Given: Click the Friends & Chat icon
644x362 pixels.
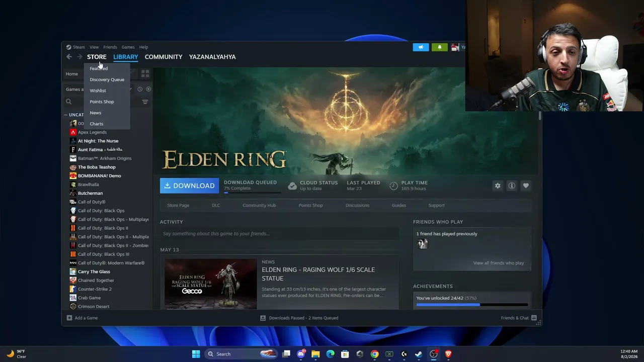Looking at the screenshot, I should 534,318.
